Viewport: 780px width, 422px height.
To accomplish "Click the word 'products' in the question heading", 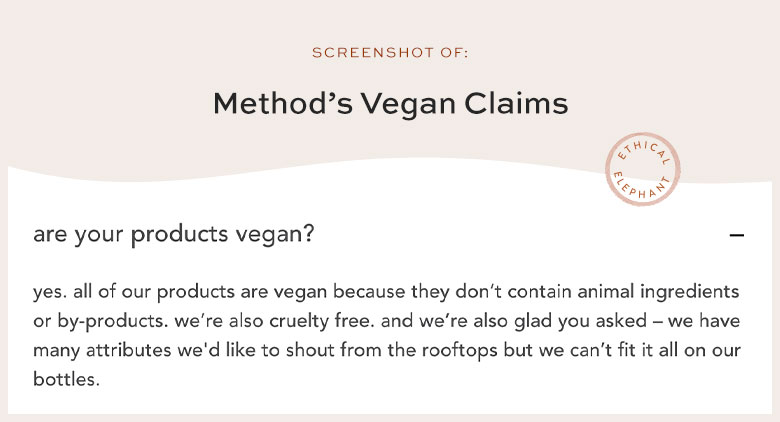I will click(179, 234).
